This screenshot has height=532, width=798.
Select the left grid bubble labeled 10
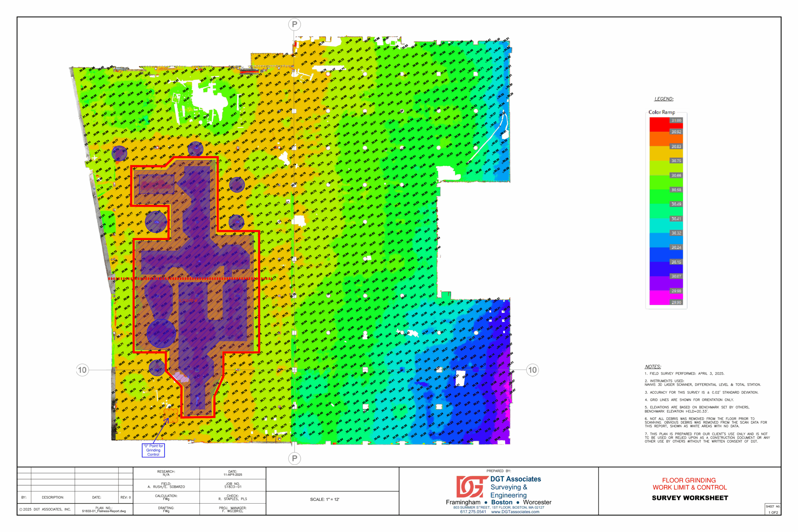82,370
